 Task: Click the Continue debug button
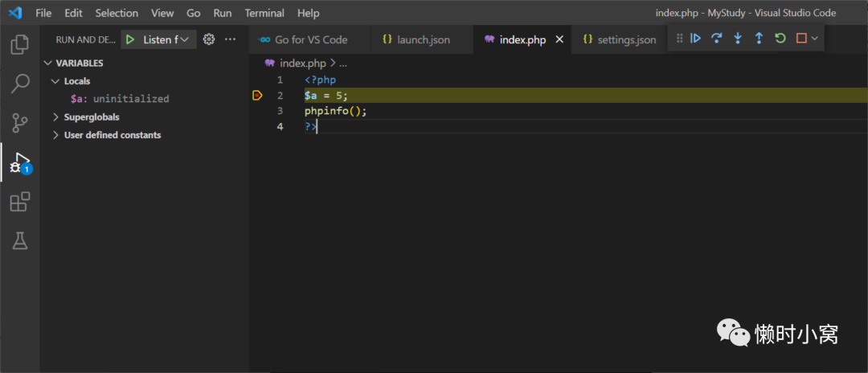tap(696, 39)
